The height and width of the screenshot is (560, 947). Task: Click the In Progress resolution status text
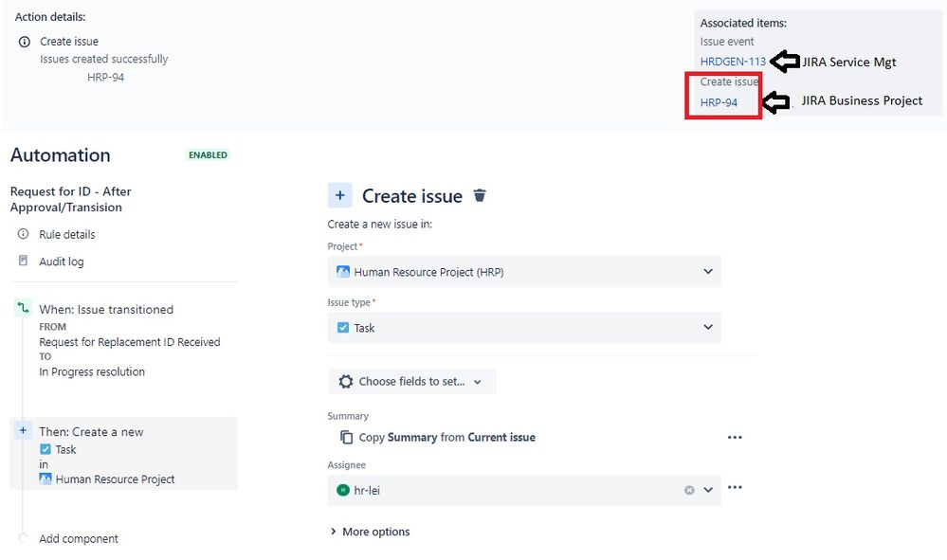click(x=92, y=371)
